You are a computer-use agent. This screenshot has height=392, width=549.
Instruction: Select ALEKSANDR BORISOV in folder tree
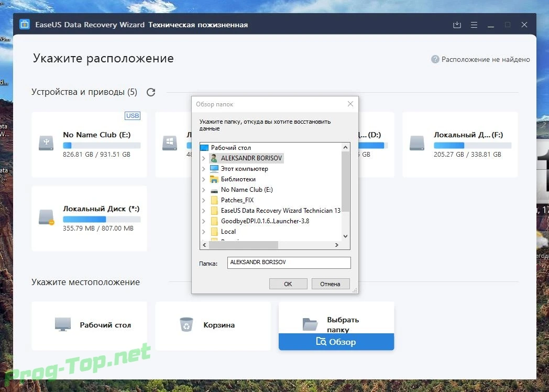[x=251, y=158]
